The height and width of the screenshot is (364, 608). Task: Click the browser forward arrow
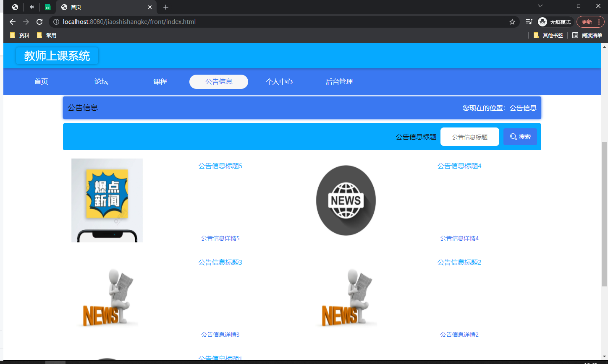tap(26, 22)
